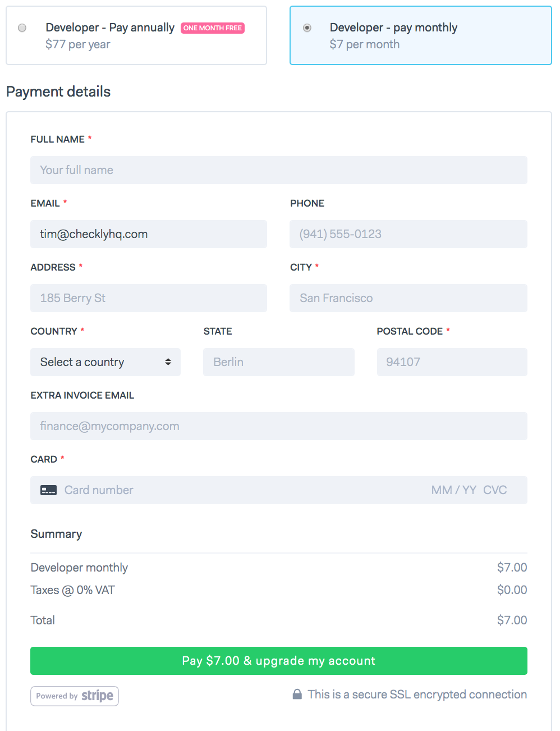
Task: Click the email field with tim@checklyhq.com
Action: tap(148, 234)
